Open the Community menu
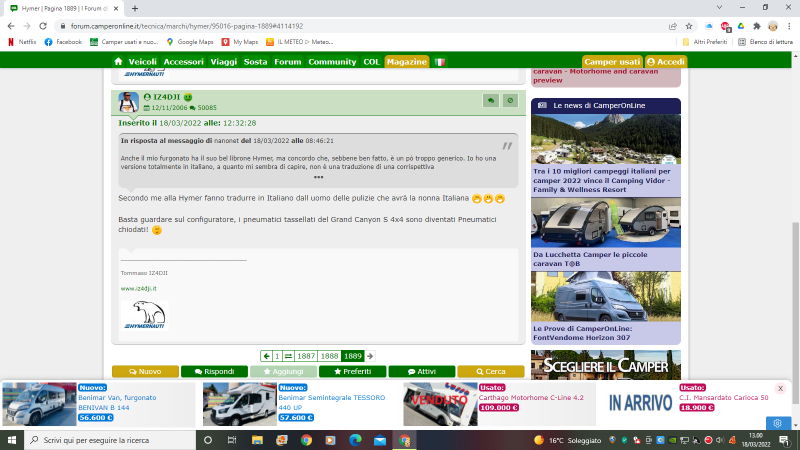800x450 pixels. 332,62
